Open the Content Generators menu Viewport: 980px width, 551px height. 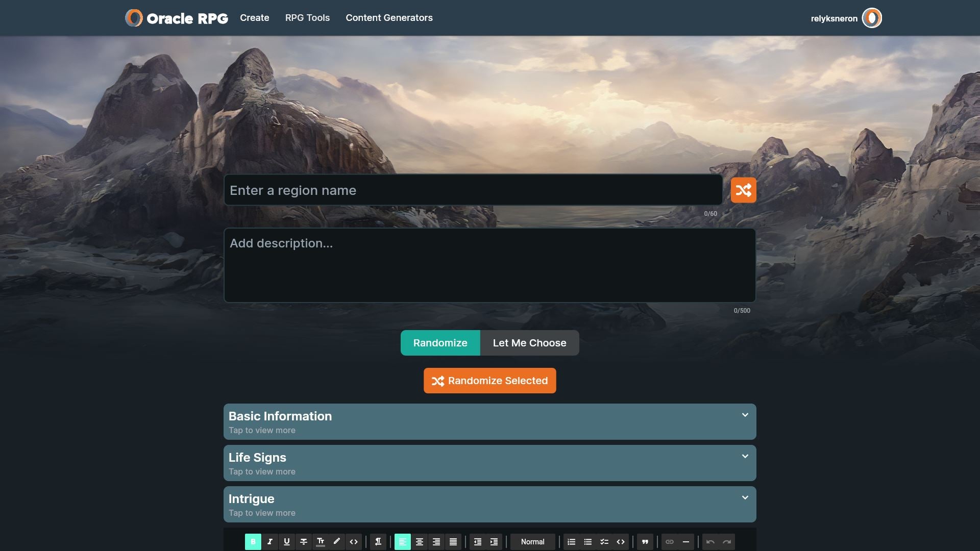pos(389,18)
